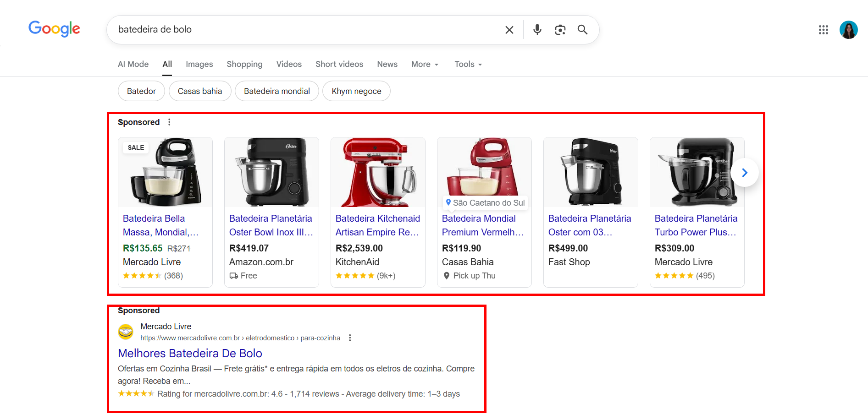Open the three-dot menu next to Sponsored

click(x=169, y=122)
